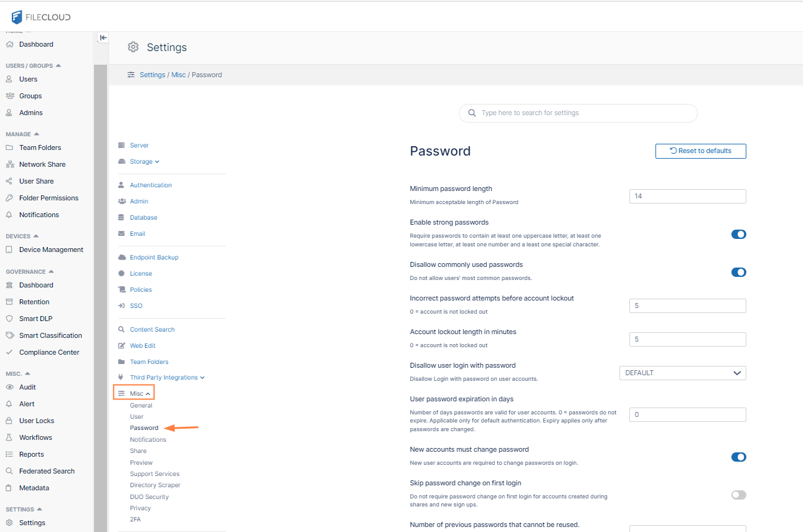Click the Workflows flask icon
803x532 pixels.
point(9,437)
